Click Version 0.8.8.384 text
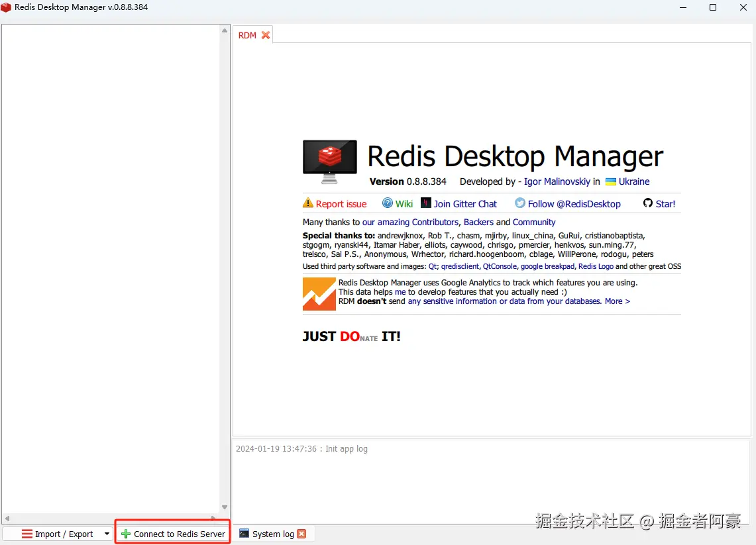 tap(408, 181)
